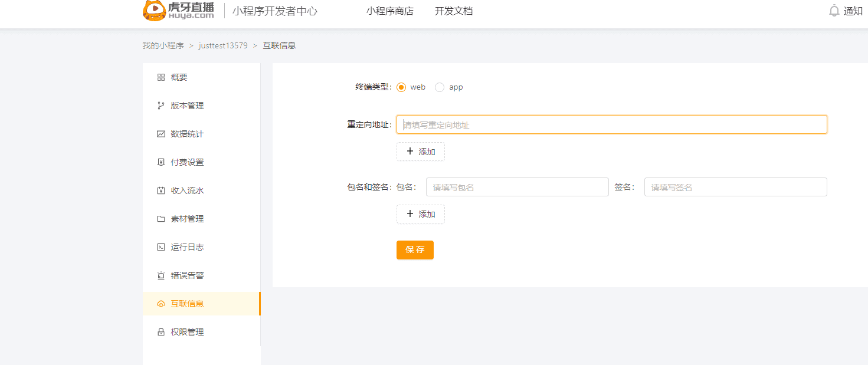Click the 错误告警 alarm icon

tap(161, 275)
